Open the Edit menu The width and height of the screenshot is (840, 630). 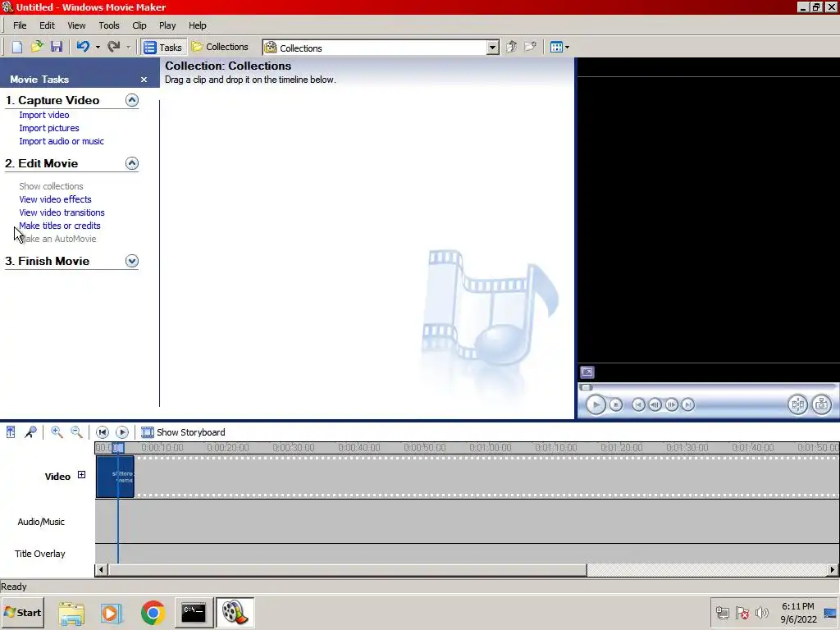point(47,25)
